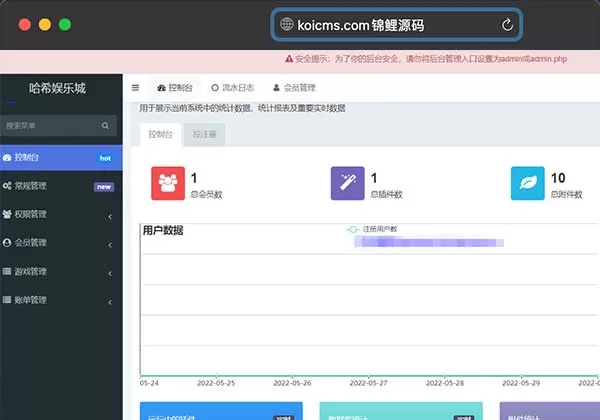Click the purple 总插件数 magic wand icon

pyautogui.click(x=347, y=183)
